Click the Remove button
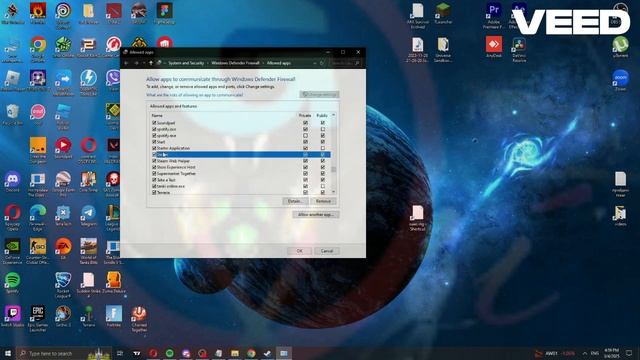 (323, 201)
